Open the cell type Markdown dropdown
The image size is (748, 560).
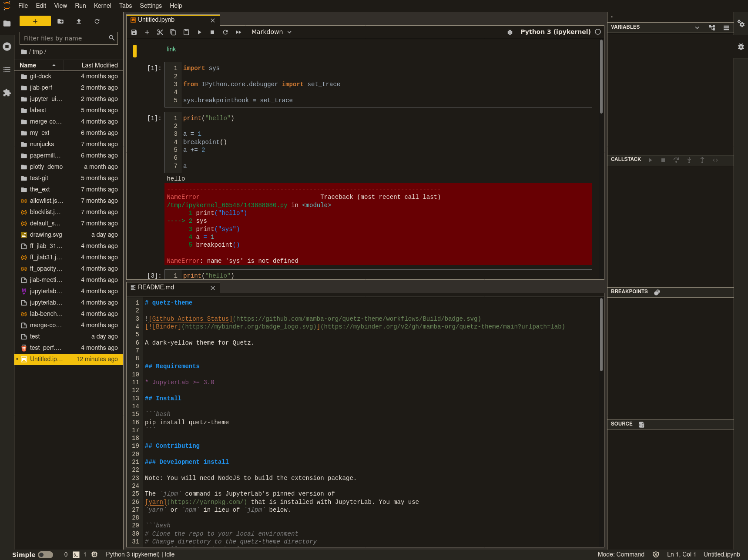pos(272,32)
